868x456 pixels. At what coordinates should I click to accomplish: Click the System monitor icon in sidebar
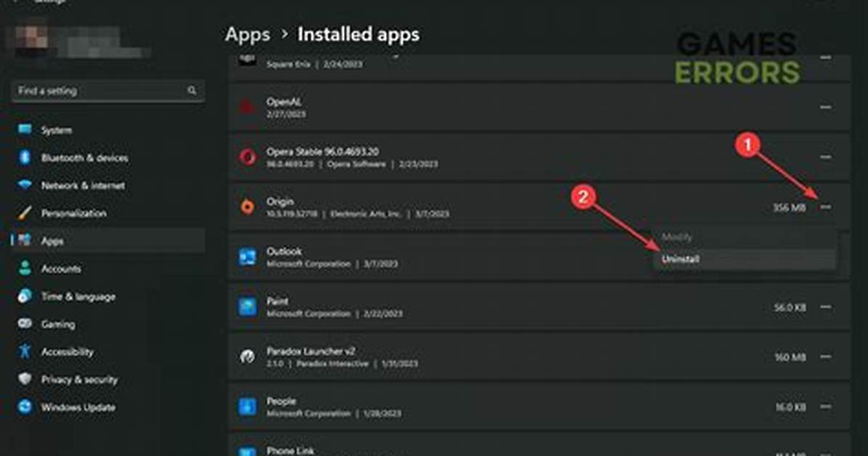pyautogui.click(x=25, y=130)
